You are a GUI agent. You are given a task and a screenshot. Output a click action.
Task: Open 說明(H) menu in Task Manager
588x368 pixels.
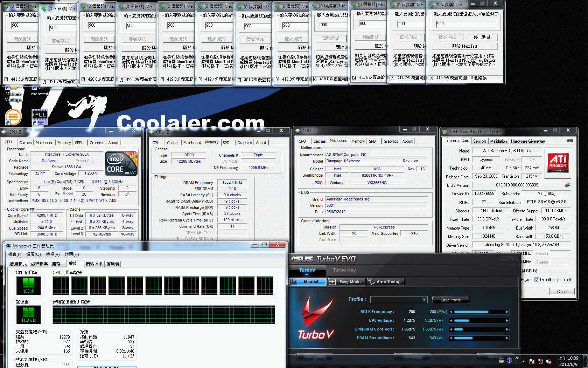point(72,254)
